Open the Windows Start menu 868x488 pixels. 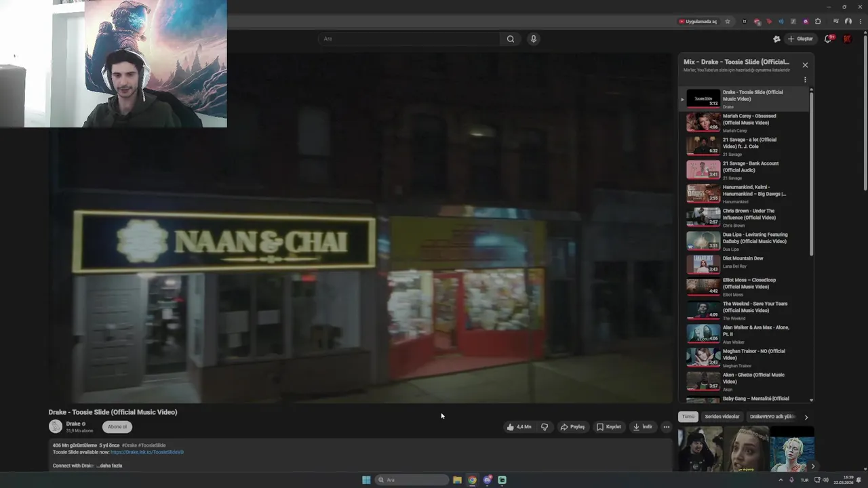pos(366,480)
